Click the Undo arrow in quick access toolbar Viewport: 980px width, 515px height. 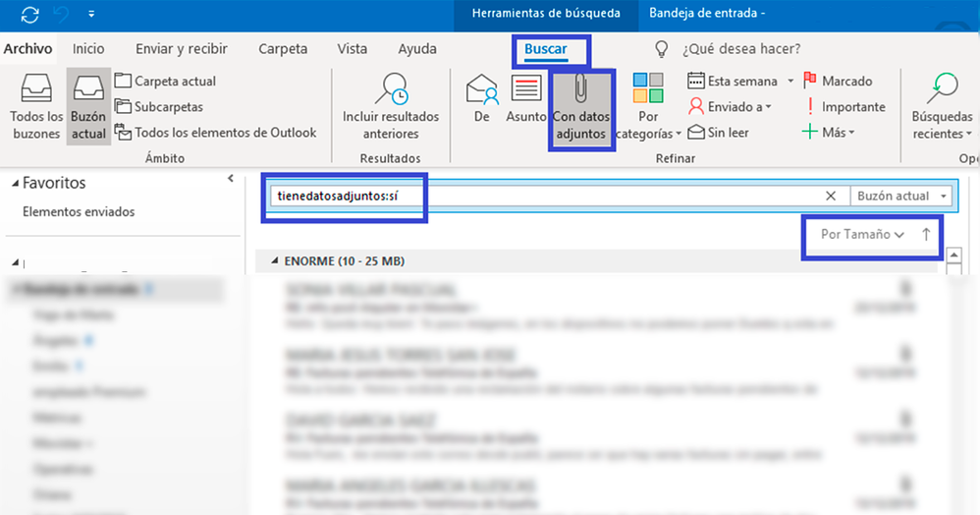click(x=61, y=14)
